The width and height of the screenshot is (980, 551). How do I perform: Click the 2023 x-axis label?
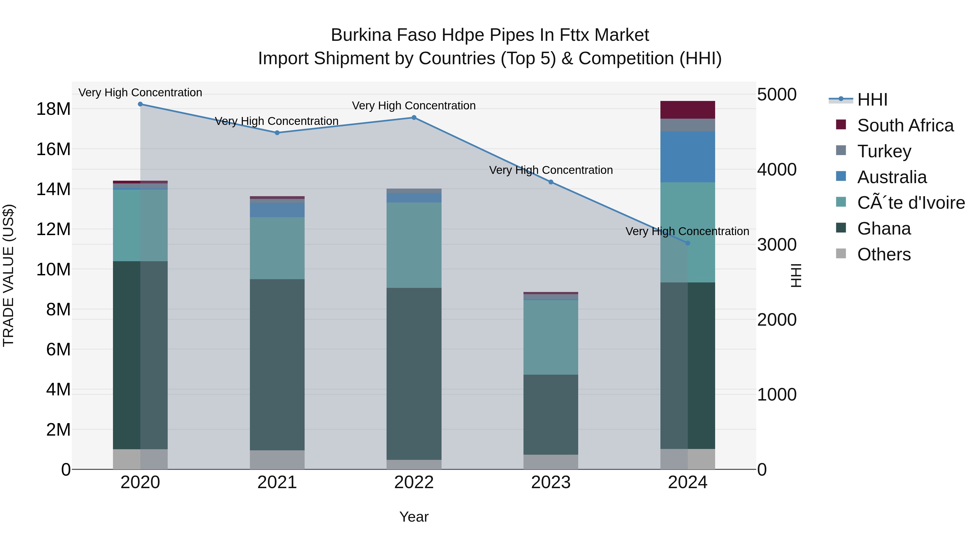[551, 482]
